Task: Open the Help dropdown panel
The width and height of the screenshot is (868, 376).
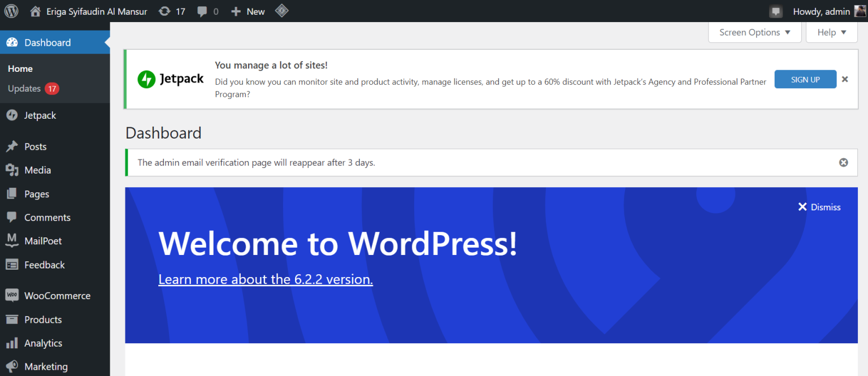Action: coord(831,32)
